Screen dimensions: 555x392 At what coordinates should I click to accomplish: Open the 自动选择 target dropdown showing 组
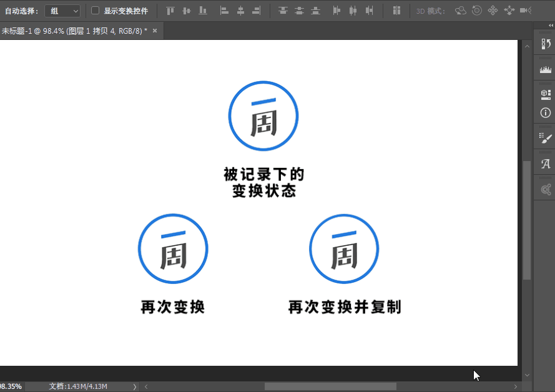point(62,11)
